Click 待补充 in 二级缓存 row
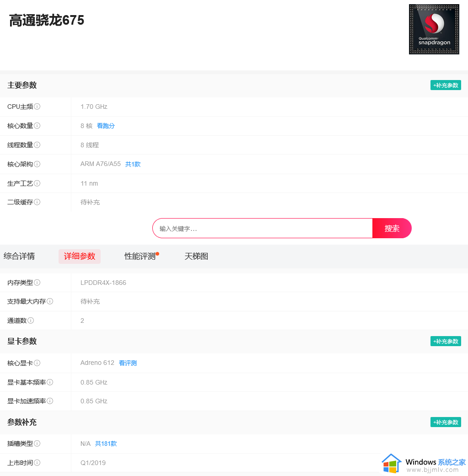 pos(90,202)
